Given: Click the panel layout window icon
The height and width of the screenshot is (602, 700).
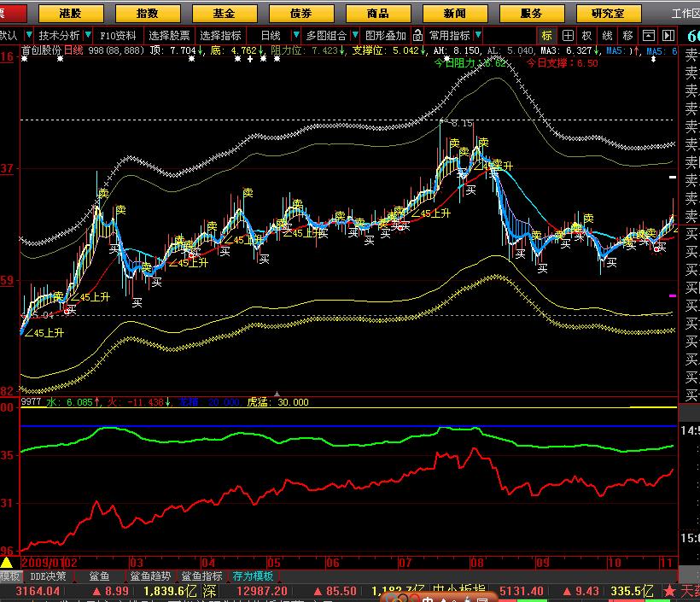Looking at the screenshot, I should [x=648, y=35].
